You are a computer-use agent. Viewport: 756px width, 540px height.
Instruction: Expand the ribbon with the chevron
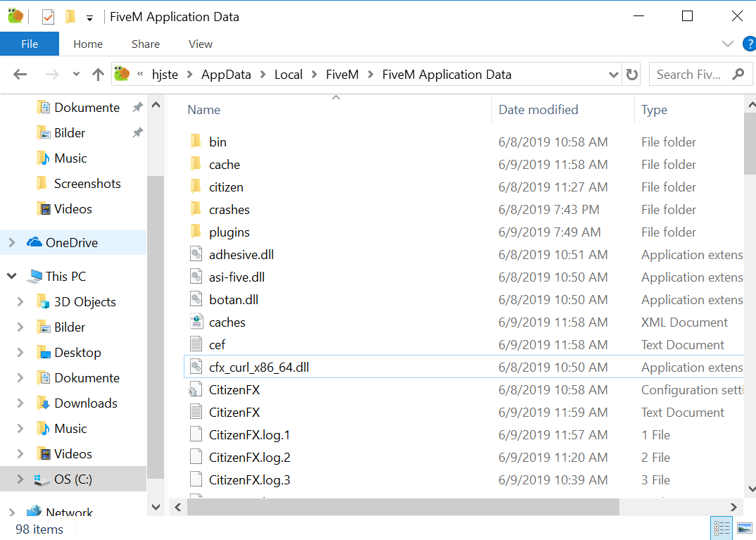[x=728, y=44]
